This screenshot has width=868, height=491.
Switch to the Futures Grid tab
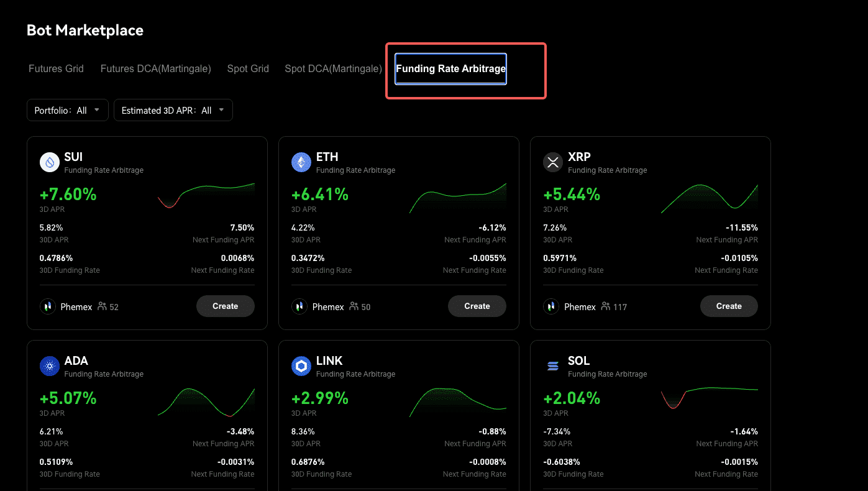(56, 69)
